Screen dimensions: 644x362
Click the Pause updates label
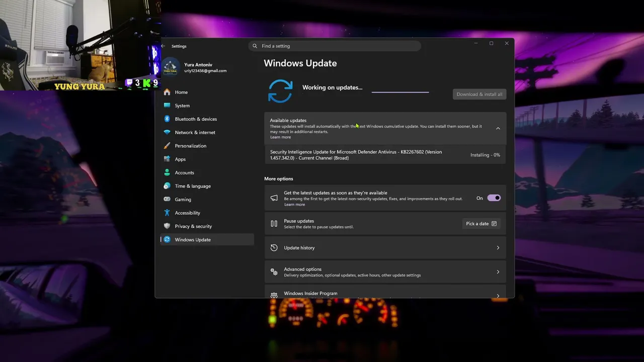coord(299,221)
